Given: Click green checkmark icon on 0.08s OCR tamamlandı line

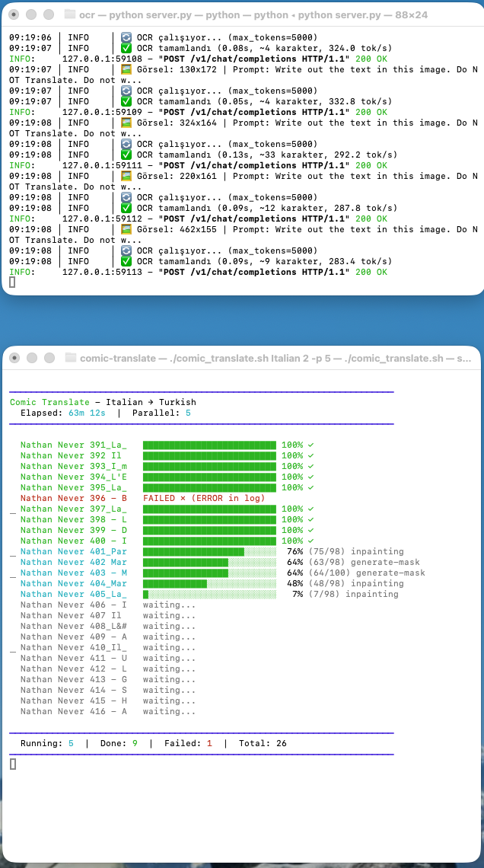Looking at the screenshot, I should pos(126,48).
